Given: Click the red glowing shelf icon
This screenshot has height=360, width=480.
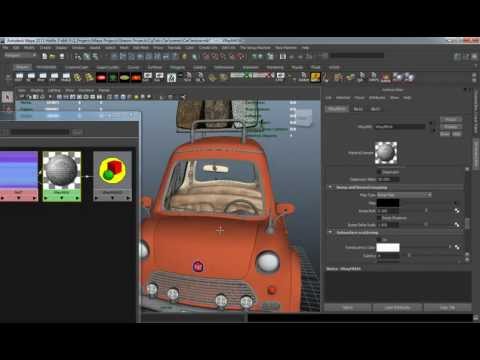Looking at the screenshot, I should click(x=101, y=77).
